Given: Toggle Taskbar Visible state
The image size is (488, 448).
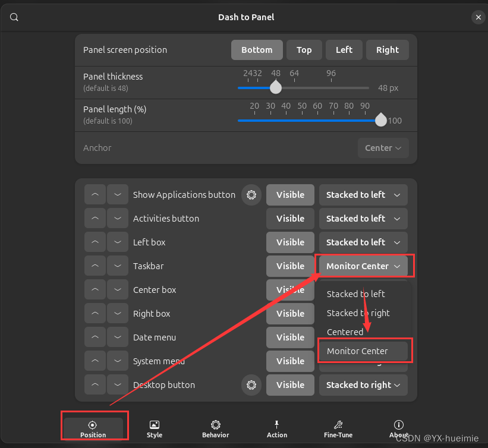Looking at the screenshot, I should tap(290, 266).
